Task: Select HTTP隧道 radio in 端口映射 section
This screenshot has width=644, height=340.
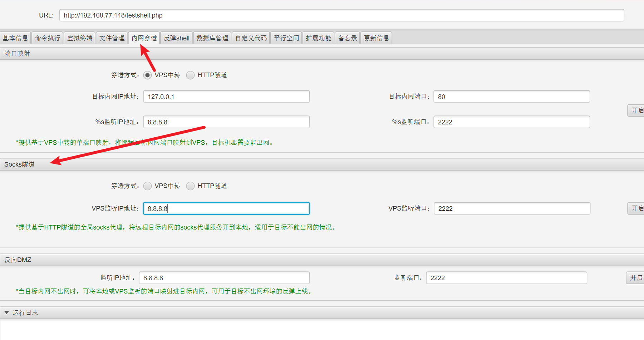Action: (190, 75)
